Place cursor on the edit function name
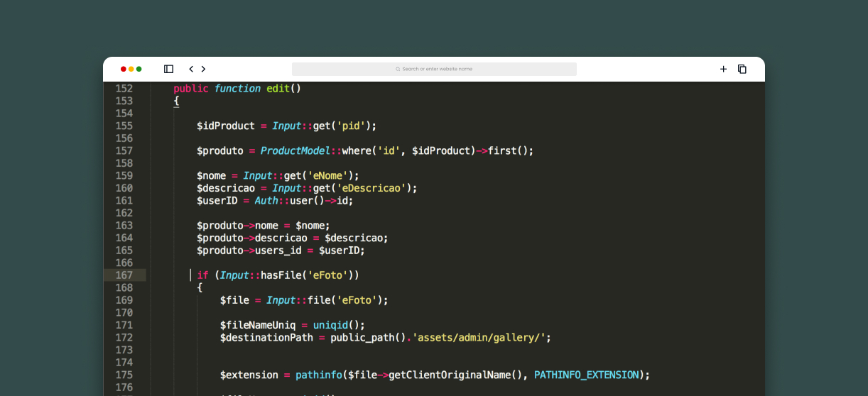This screenshot has width=868, height=396. pyautogui.click(x=278, y=89)
